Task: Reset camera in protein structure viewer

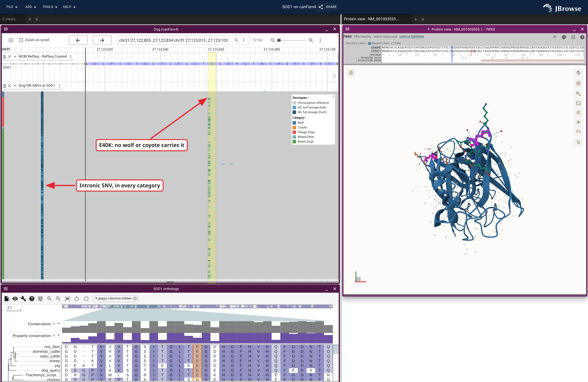Action: [578, 73]
